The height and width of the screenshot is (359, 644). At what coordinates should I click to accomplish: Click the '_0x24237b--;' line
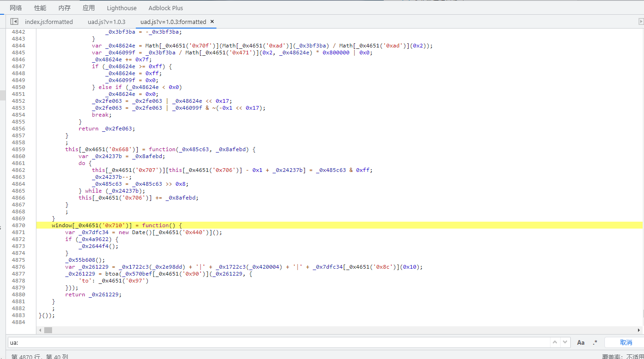(x=111, y=177)
